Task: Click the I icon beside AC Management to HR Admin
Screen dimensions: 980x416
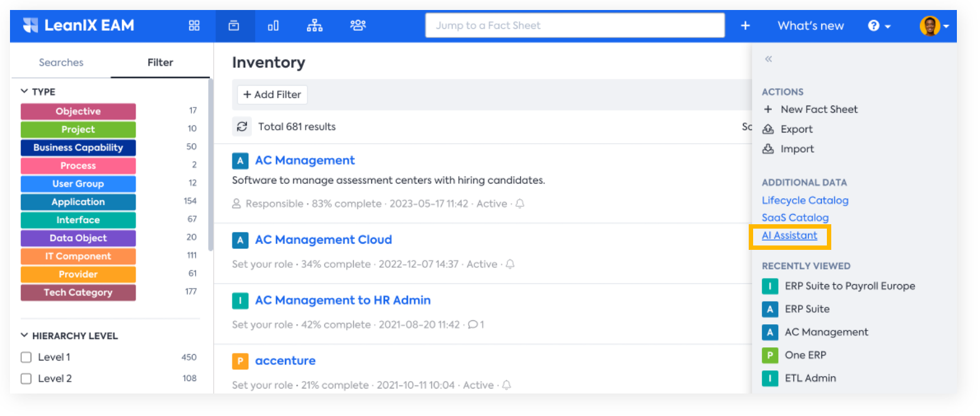Action: [240, 300]
